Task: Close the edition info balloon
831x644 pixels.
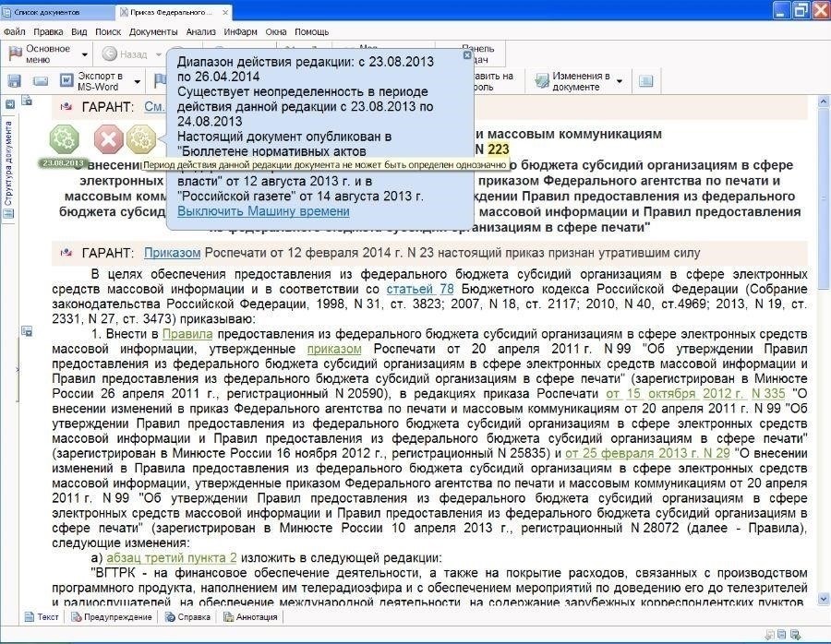Action: tap(467, 55)
